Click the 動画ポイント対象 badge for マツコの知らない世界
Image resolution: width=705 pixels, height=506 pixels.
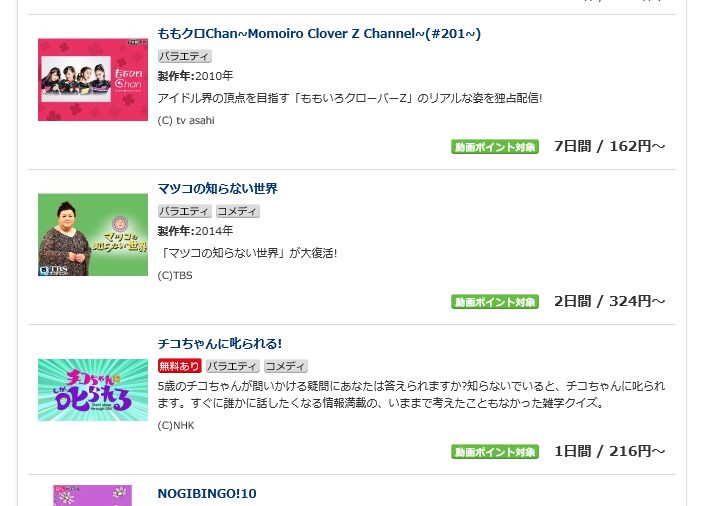(x=495, y=302)
